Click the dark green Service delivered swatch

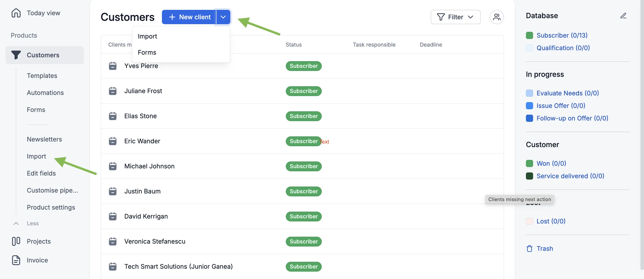[529, 176]
